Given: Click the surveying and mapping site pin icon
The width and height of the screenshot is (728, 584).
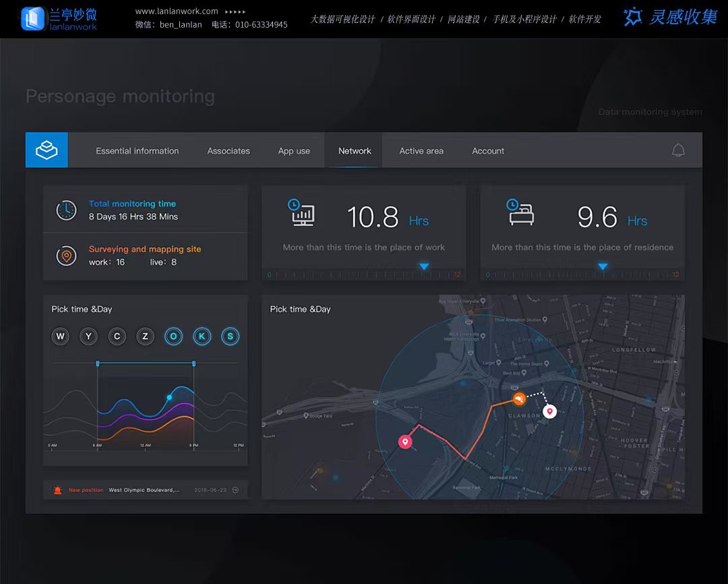Looking at the screenshot, I should (x=66, y=256).
